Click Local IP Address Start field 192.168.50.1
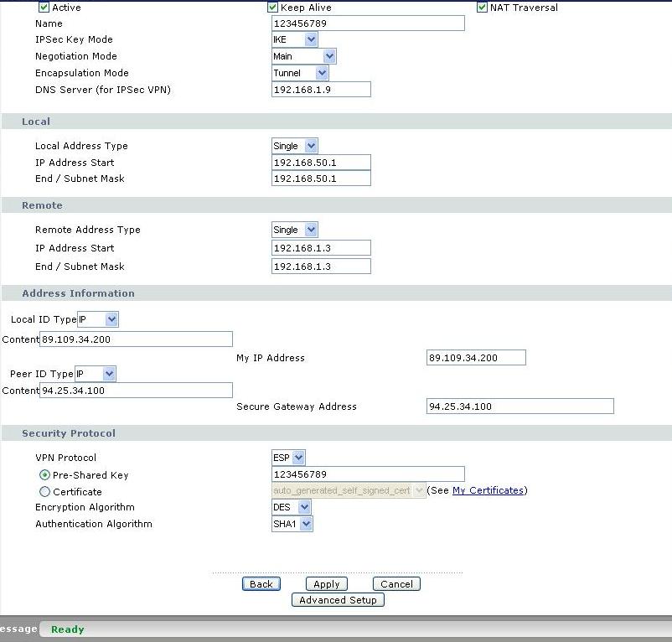The width and height of the screenshot is (672, 642). coord(321,163)
